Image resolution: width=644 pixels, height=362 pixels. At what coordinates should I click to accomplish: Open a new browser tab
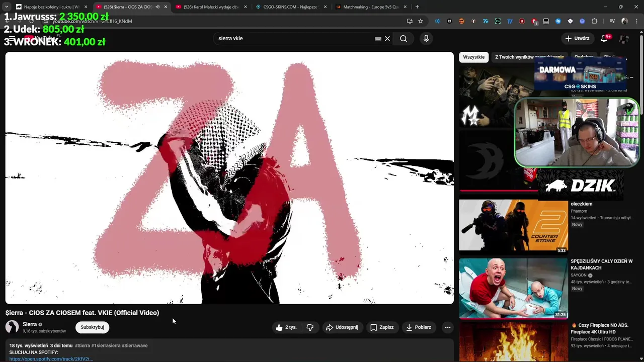(417, 7)
